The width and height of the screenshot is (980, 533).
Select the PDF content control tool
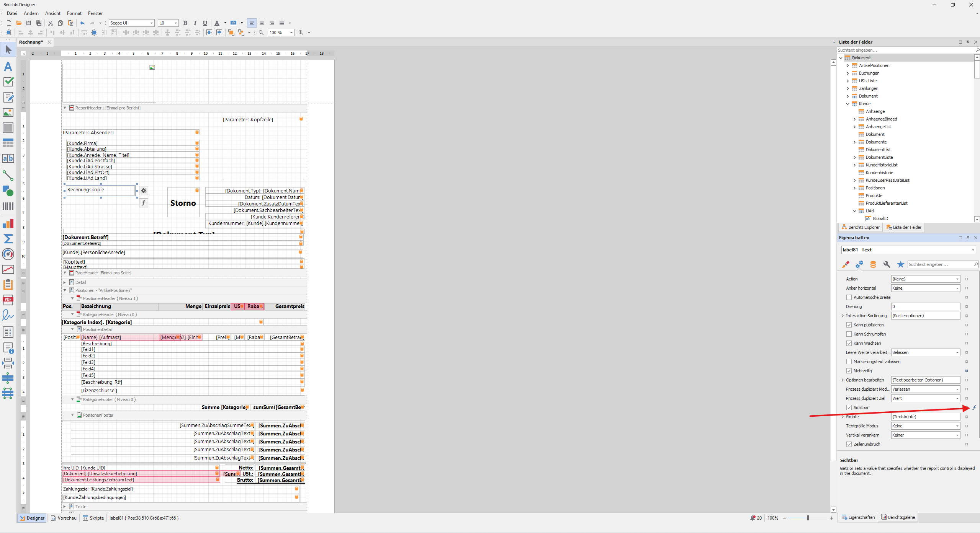tap(8, 300)
